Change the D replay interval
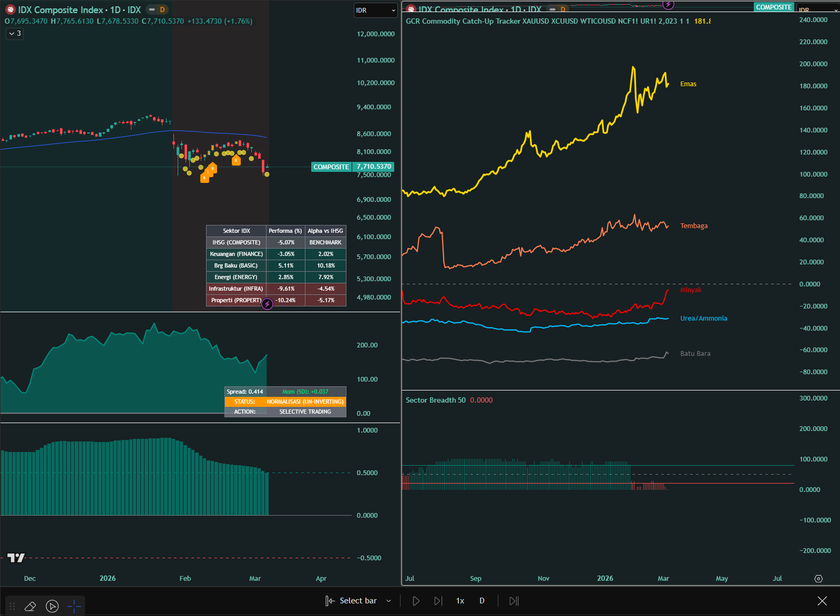Image resolution: width=840 pixels, height=616 pixels. (482, 601)
